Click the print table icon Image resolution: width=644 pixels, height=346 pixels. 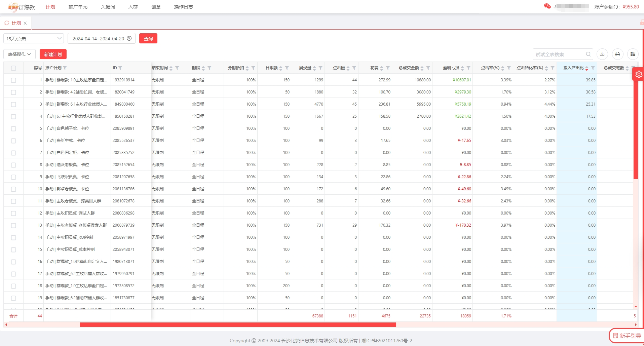[x=617, y=54]
